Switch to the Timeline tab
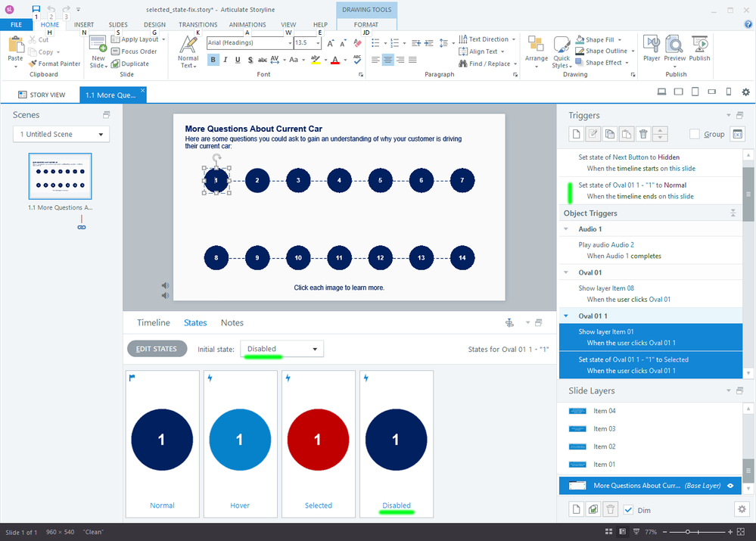 click(153, 322)
